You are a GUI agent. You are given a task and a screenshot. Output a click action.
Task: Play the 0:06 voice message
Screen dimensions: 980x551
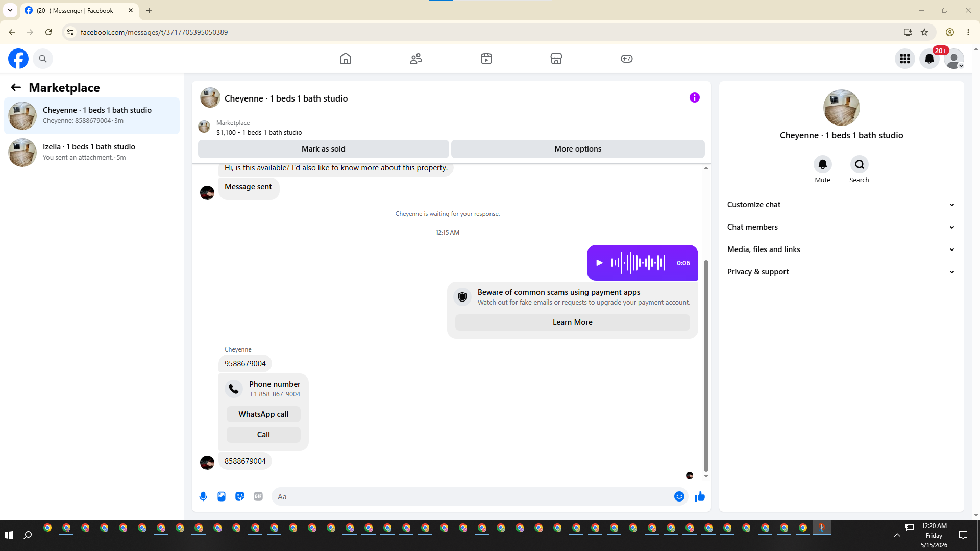click(x=600, y=263)
